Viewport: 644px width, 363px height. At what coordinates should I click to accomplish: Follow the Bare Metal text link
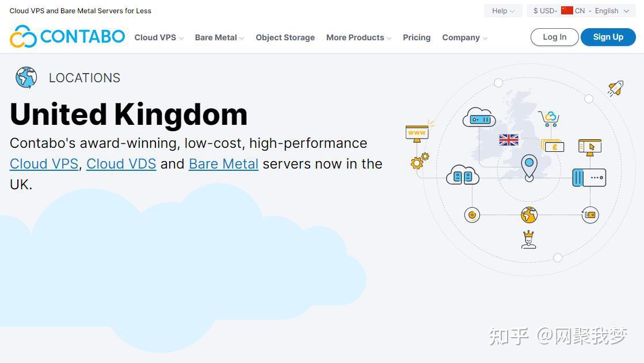[x=223, y=164]
